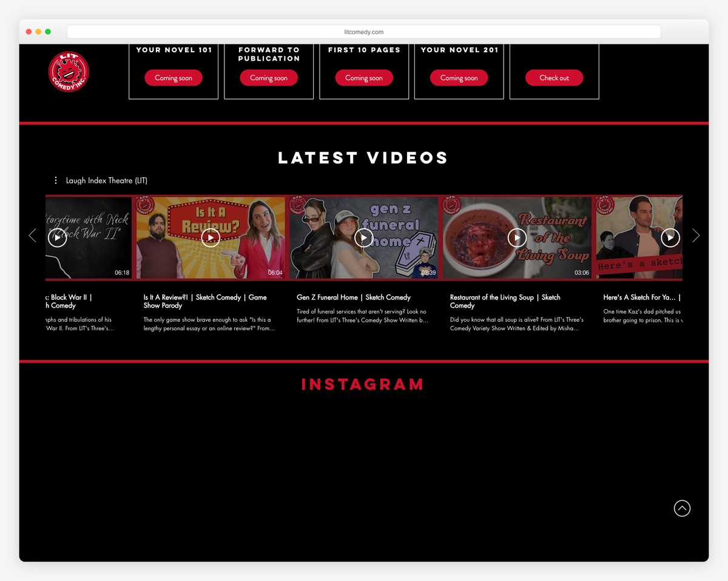Open the Laugh Index Theatre (LIT) channel title
The image size is (728, 581).
tap(107, 180)
